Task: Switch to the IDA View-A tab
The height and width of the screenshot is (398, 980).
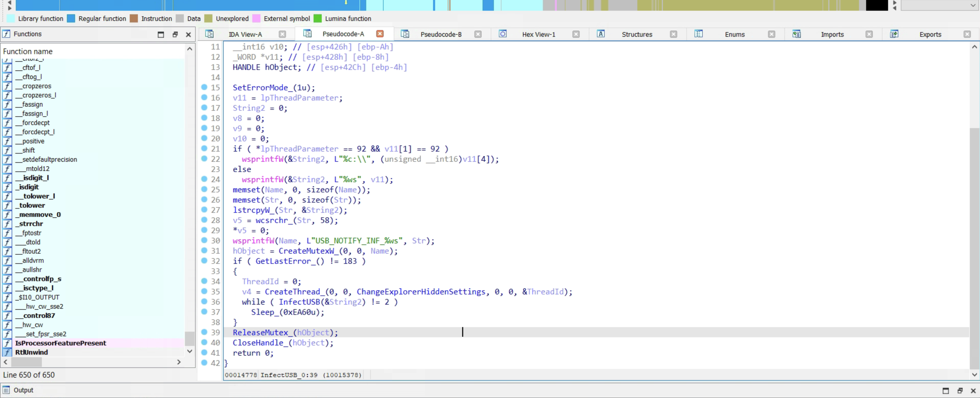Action: click(245, 34)
